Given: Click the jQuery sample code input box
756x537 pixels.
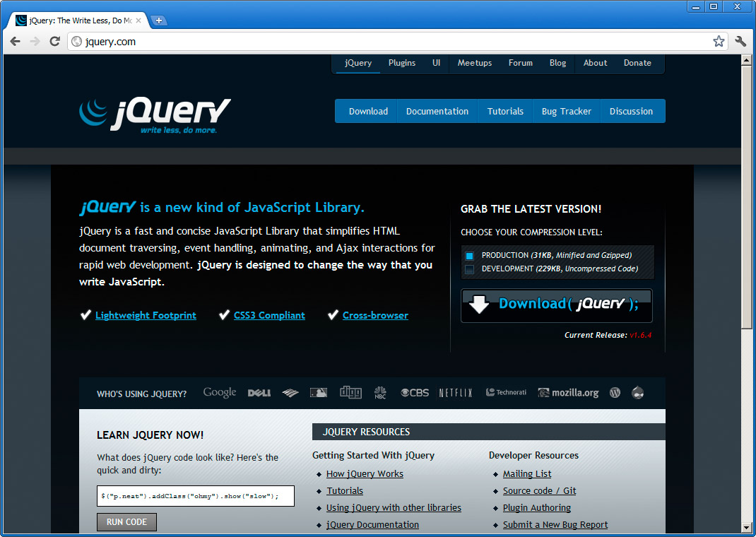Looking at the screenshot, I should (x=196, y=496).
